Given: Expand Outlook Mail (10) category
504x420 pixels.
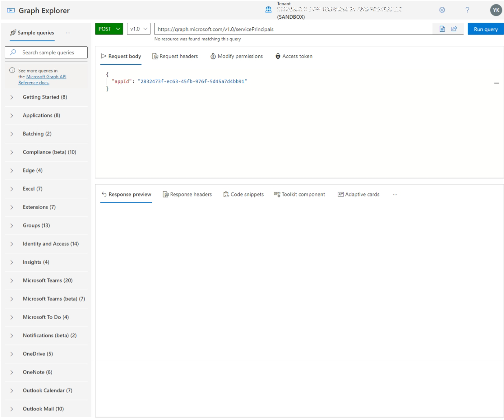Looking at the screenshot, I should (x=46, y=409).
